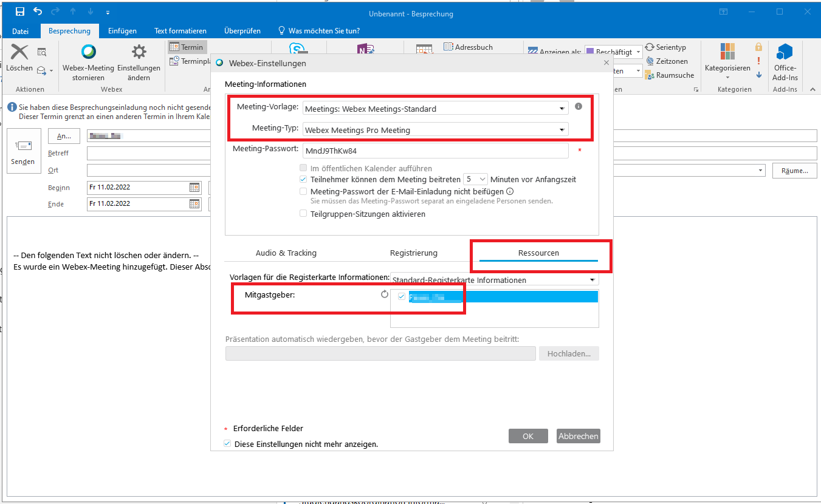Toggle Diese Einstellungen nicht mehr anzeigen checkbox
This screenshot has width=821, height=504.
(x=227, y=444)
